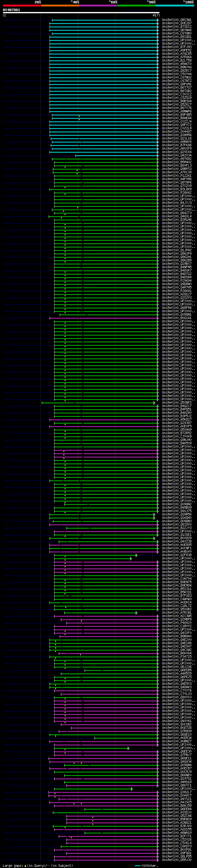197x868 pixels.
Task: Select label UniRef100_Q8IDV0
Action: pyautogui.click(x=177, y=525)
